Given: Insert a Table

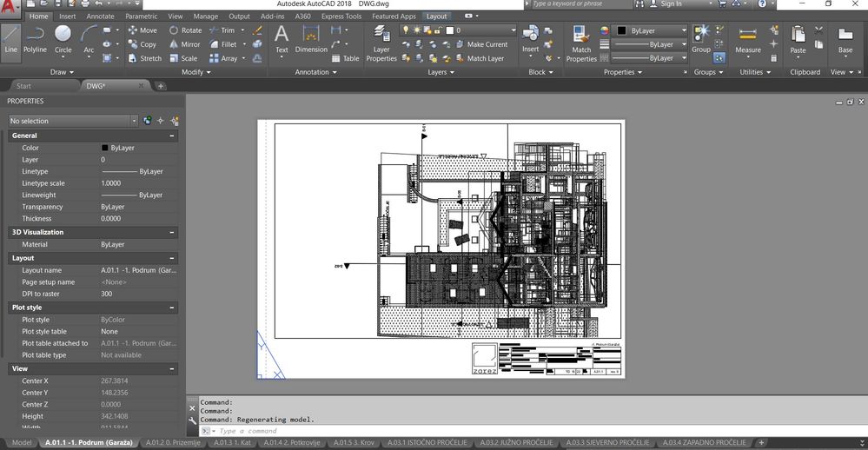Looking at the screenshot, I should [x=346, y=58].
